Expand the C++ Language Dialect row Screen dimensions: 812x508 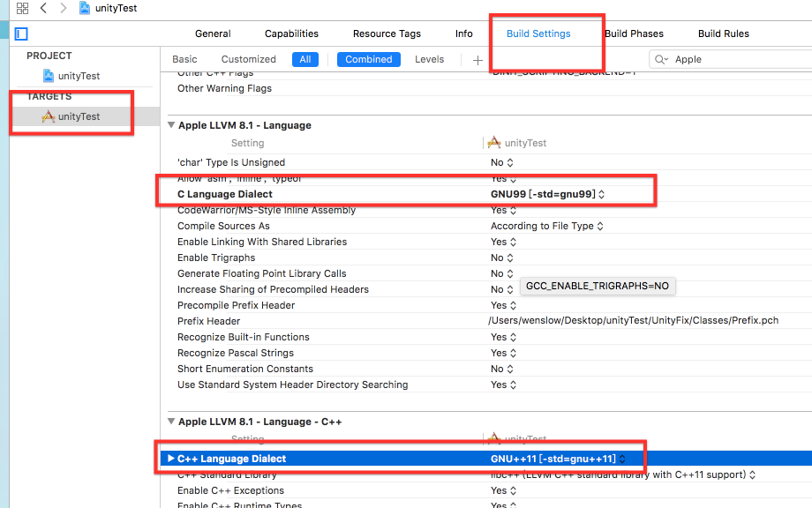[x=171, y=459]
